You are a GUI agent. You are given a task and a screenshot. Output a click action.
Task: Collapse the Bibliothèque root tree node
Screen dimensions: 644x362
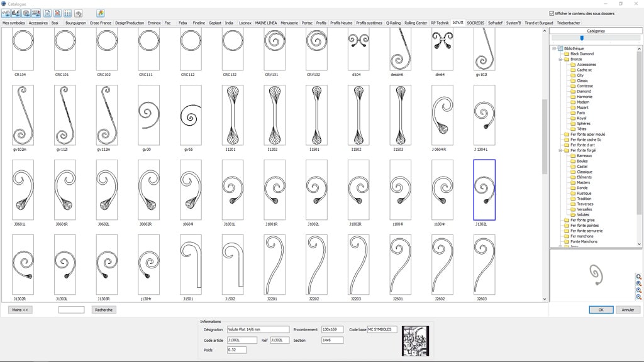(x=554, y=48)
